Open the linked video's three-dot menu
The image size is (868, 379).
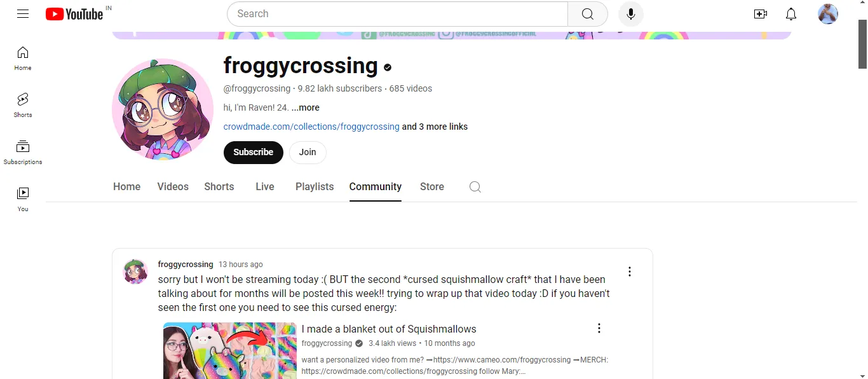click(x=599, y=328)
